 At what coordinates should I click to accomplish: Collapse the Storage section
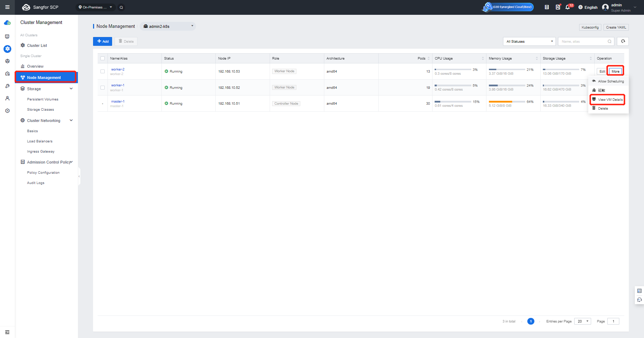click(71, 89)
